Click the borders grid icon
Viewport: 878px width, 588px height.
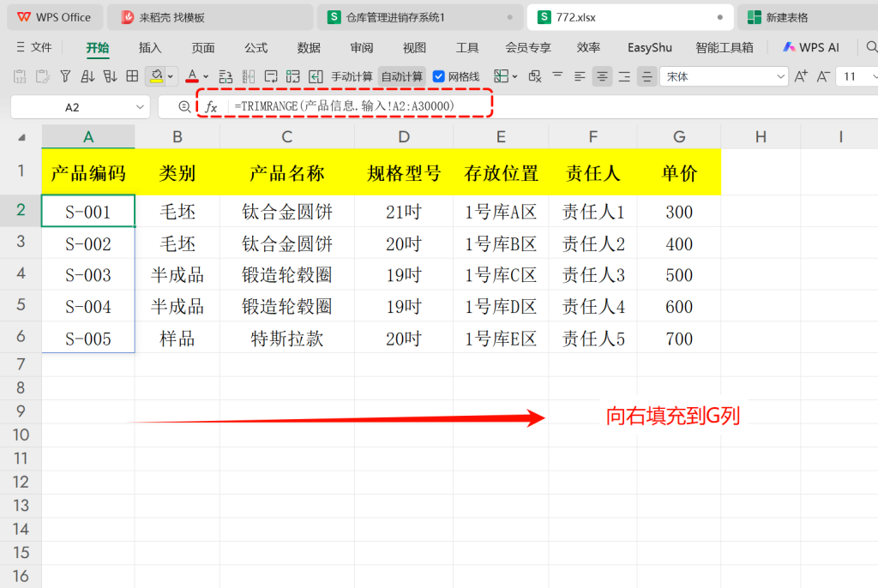132,77
